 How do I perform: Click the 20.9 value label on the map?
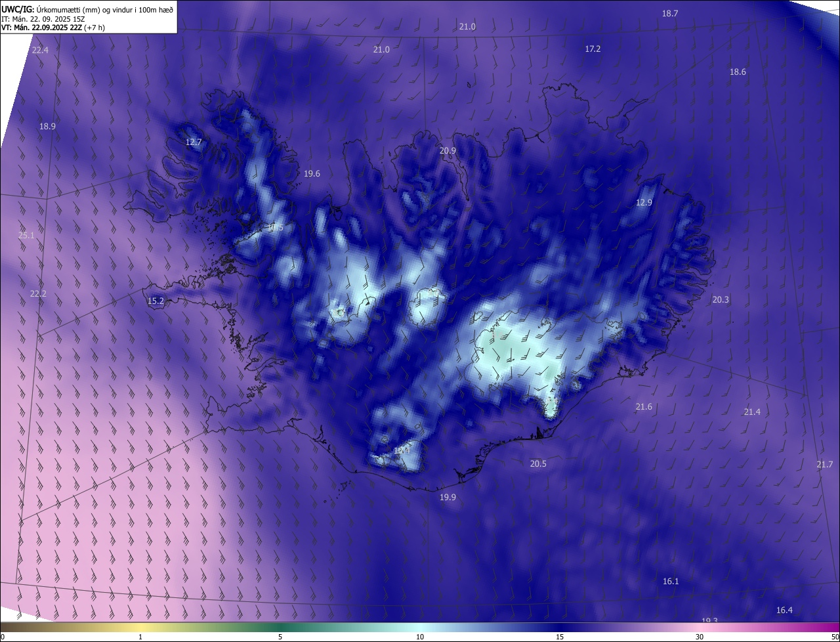tap(448, 150)
